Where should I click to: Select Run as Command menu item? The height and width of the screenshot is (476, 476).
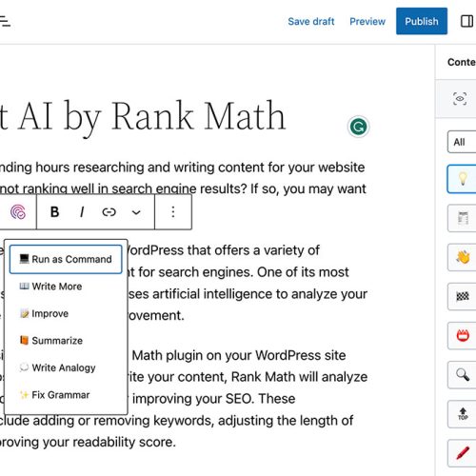point(66,259)
